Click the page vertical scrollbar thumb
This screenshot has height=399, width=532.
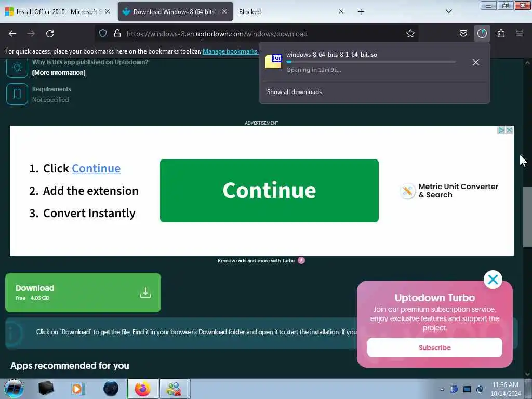pos(527,217)
